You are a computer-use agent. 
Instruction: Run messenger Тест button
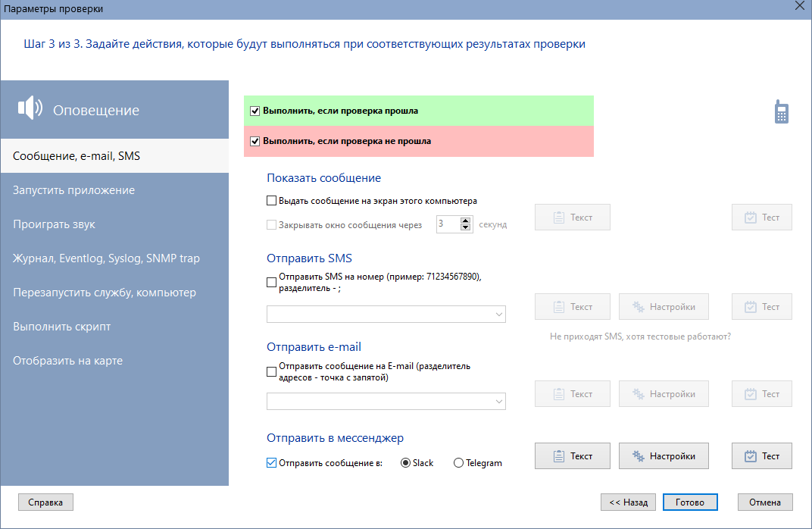[x=761, y=456]
